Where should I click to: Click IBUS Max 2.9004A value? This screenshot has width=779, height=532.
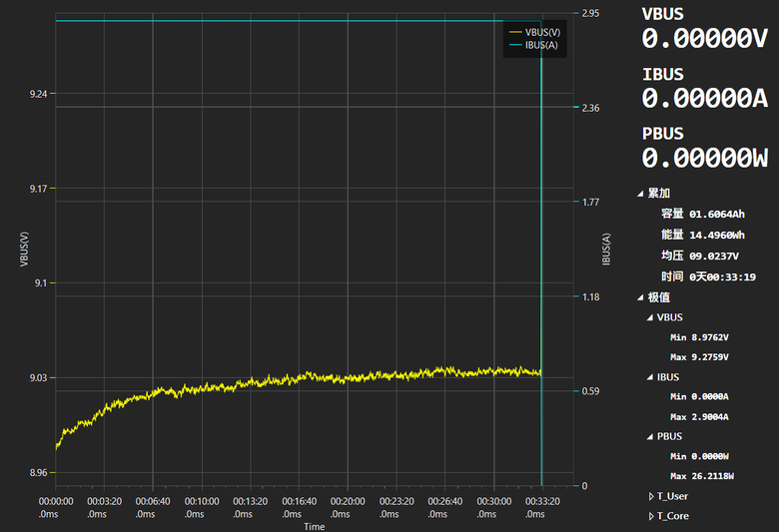(x=710, y=417)
